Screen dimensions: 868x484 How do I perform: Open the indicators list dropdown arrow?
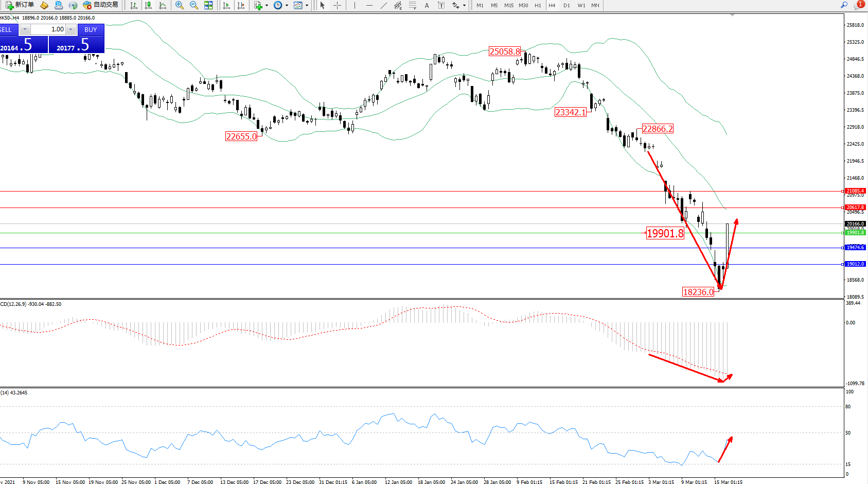(267, 6)
